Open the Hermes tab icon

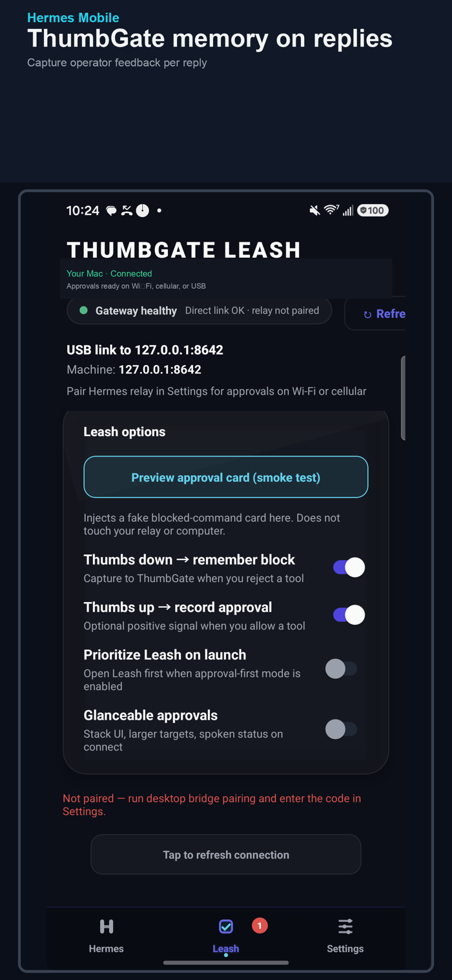pyautogui.click(x=107, y=926)
